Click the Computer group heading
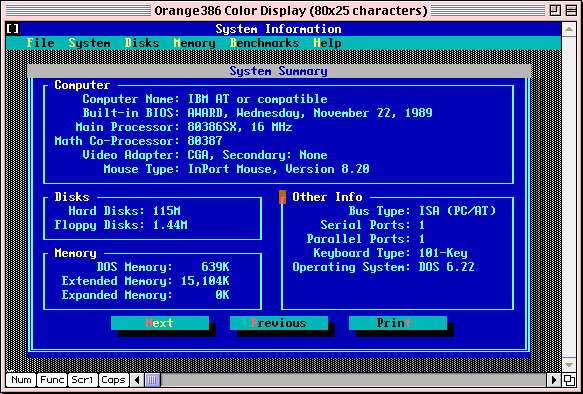Viewport: 583px width, 394px height. [82, 85]
